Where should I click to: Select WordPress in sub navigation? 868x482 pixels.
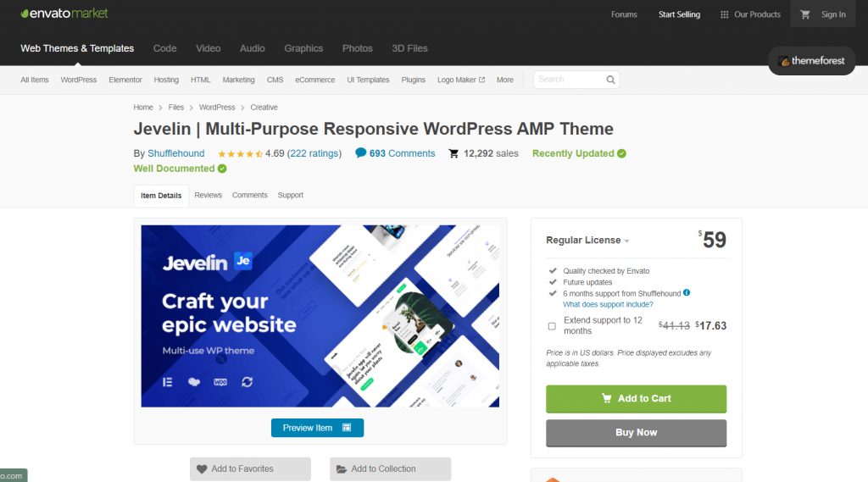(x=79, y=80)
